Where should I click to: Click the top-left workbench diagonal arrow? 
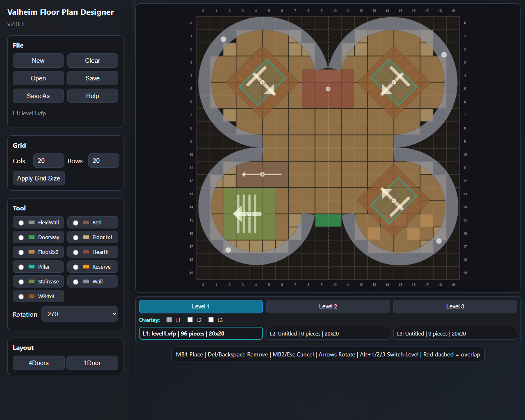262,82
